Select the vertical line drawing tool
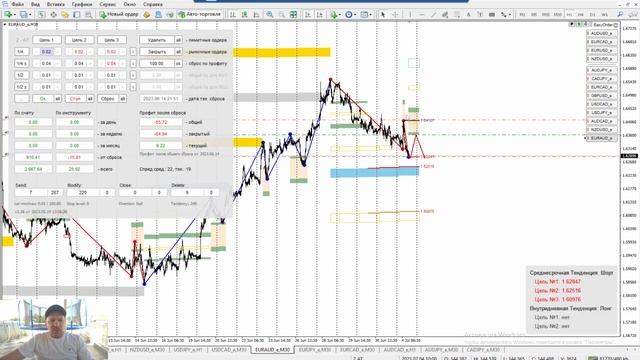The height and width of the screenshot is (360, 640). click(410, 14)
